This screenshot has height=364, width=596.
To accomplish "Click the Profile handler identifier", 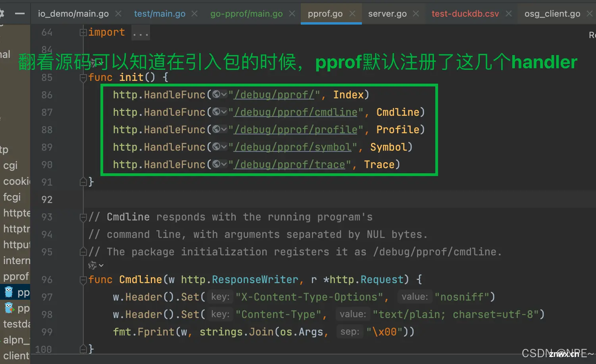I will tap(398, 130).
